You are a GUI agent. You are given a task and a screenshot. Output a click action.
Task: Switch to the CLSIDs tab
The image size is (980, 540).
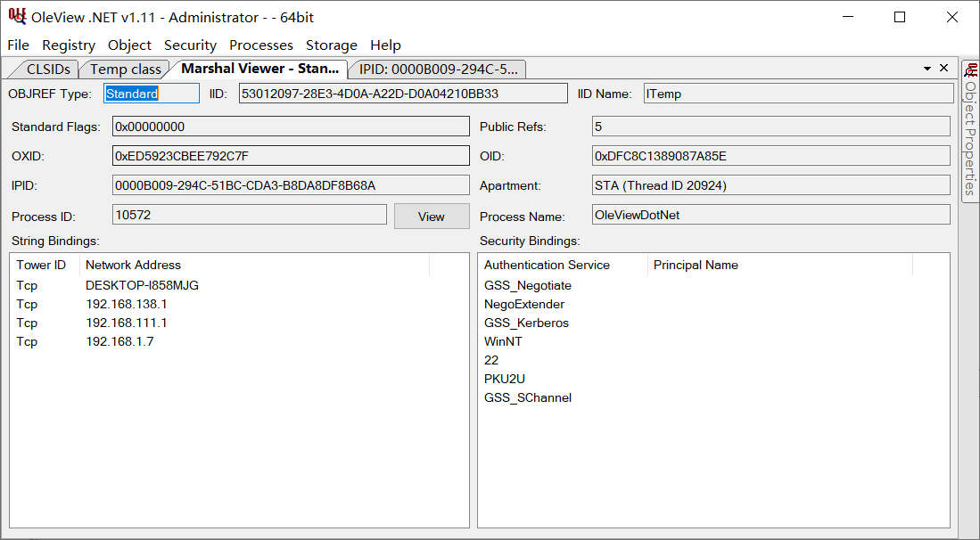tap(48, 69)
